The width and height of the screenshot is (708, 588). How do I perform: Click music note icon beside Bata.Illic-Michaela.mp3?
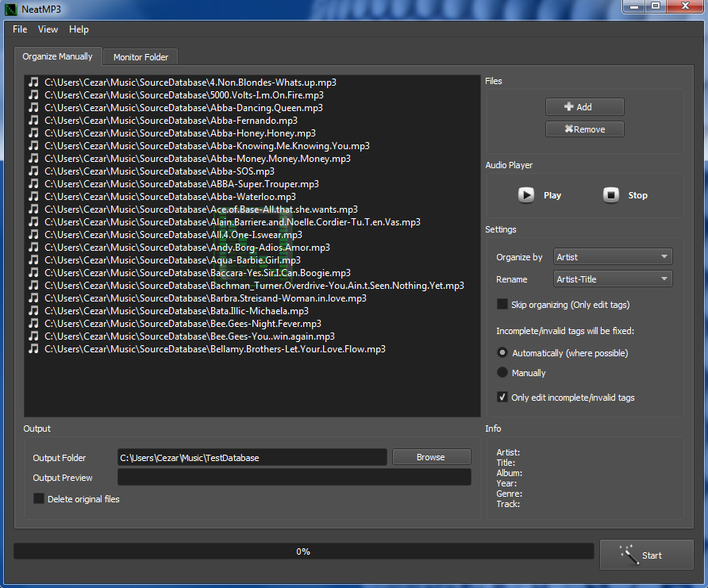[x=33, y=310]
